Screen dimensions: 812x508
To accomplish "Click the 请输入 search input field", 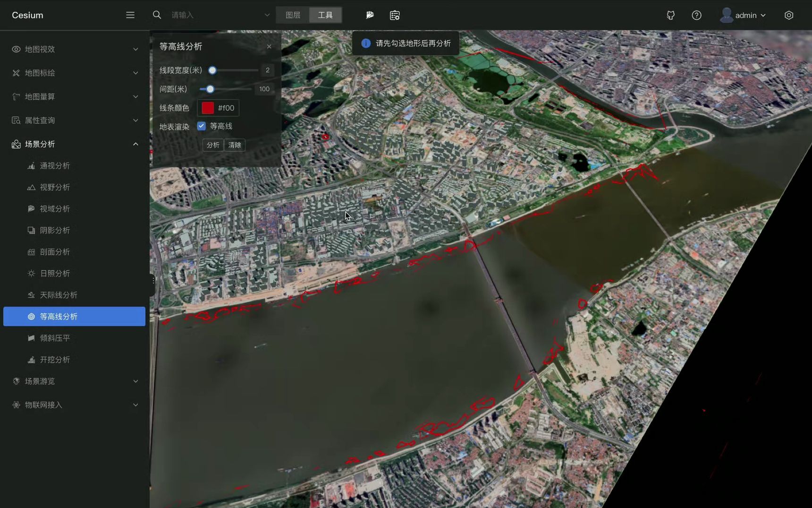I will click(215, 15).
